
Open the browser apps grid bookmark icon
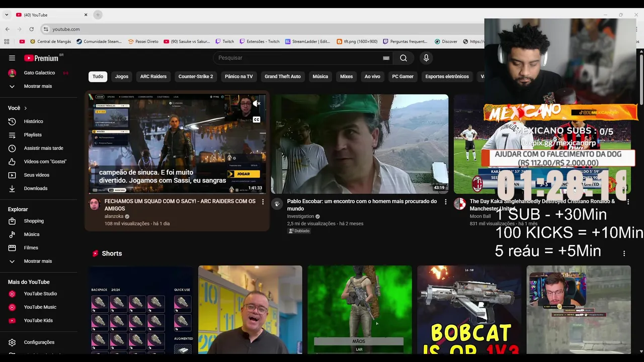pyautogui.click(x=7, y=42)
